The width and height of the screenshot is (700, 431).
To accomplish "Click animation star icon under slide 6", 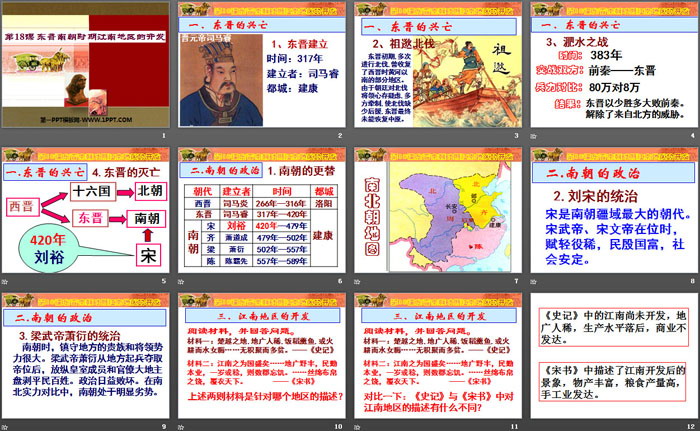I will click(x=181, y=281).
